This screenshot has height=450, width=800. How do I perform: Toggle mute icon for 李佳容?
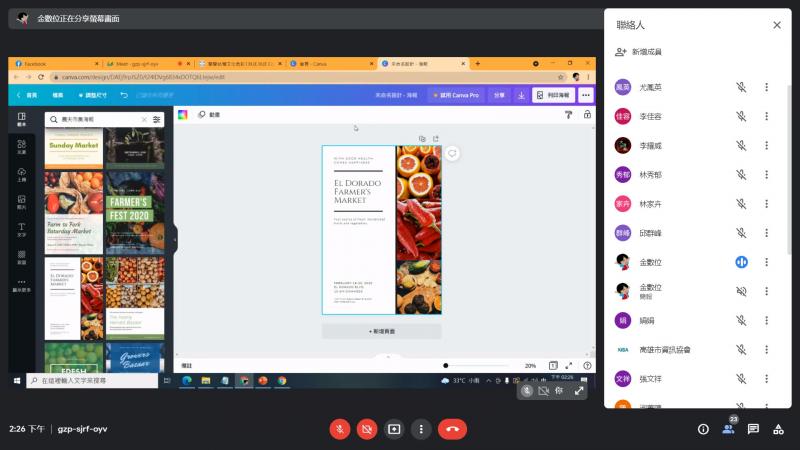click(741, 116)
